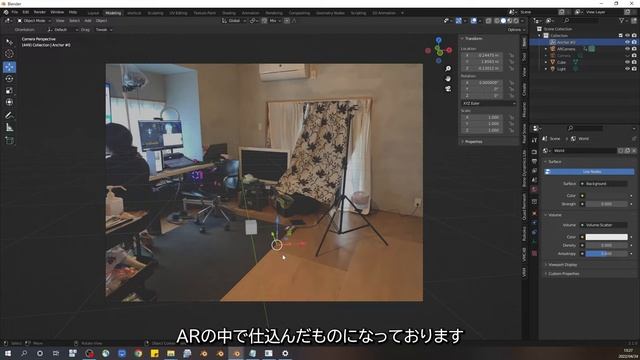Open Windows Settings gear in taskbar
This screenshot has height=360, width=640.
coord(285,353)
